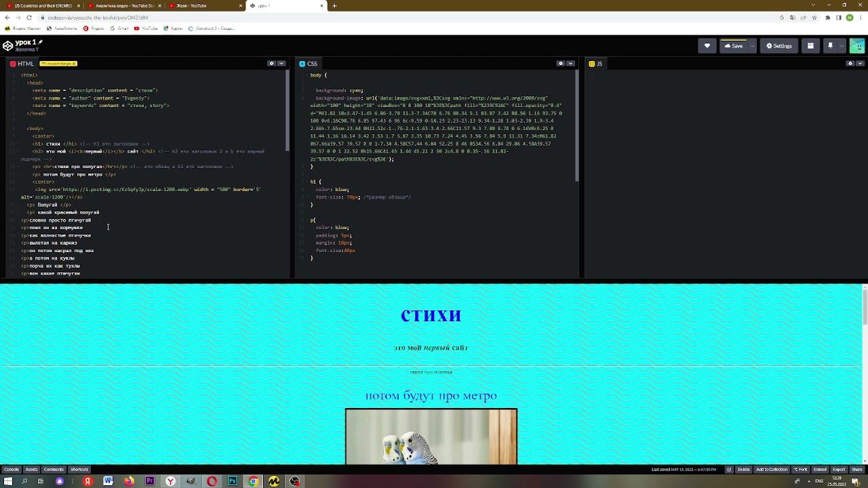Open Opera from the taskbar
The height and width of the screenshot is (488, 868).
[x=212, y=481]
